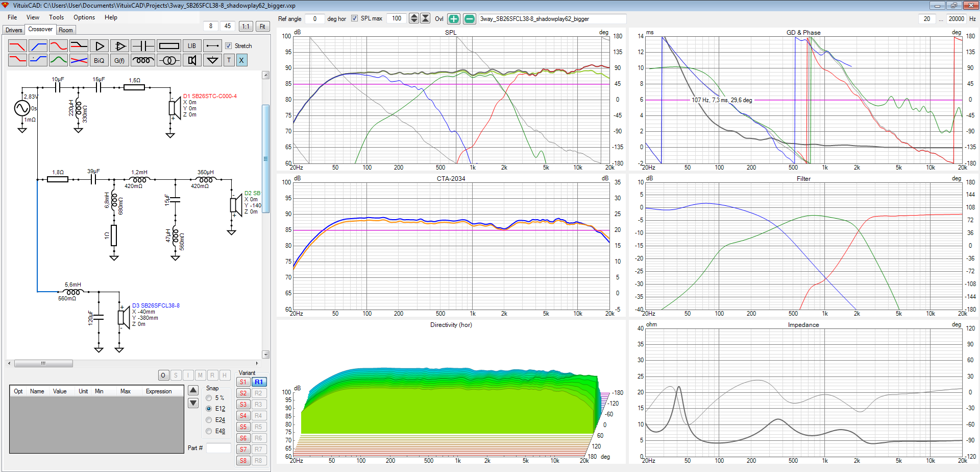
Task: Open the Options menu
Action: 84,17
